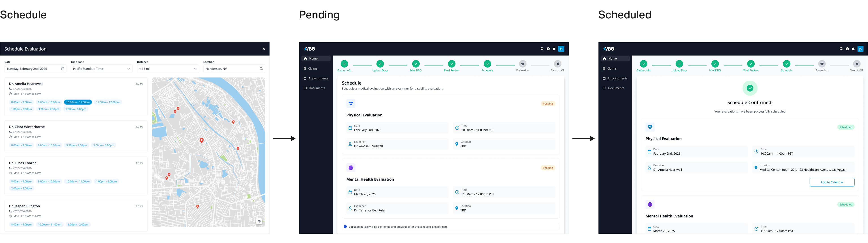
Task: Click the Evaluation star step in Pending screen
Action: pos(523,64)
